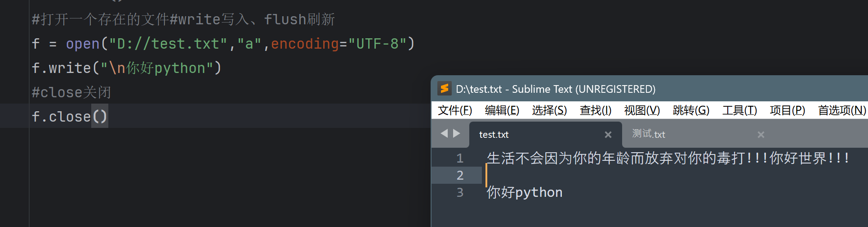Open the 编辑(E) menu
Viewport: 868px width, 227px height.
[502, 110]
